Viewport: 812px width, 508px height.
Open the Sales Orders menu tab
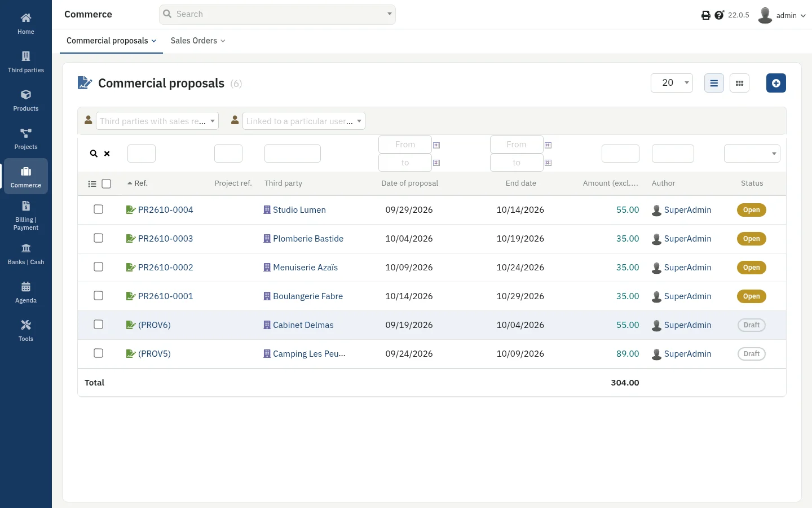point(198,41)
